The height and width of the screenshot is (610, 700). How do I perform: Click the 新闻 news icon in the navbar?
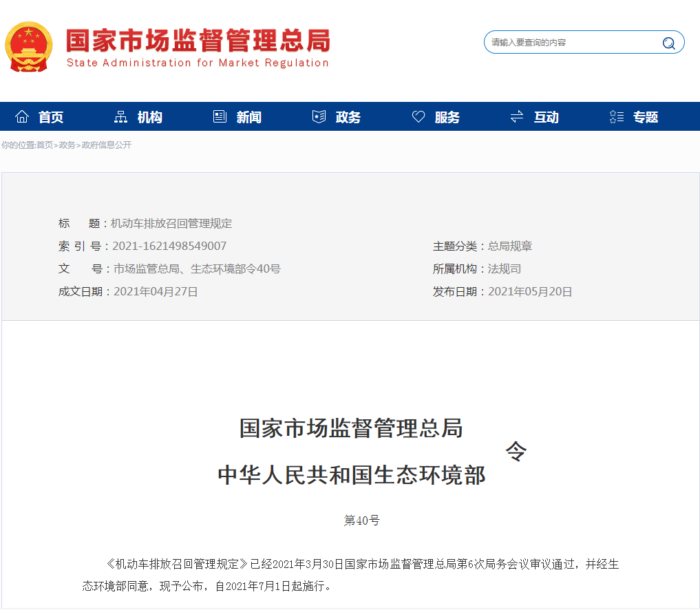(219, 116)
